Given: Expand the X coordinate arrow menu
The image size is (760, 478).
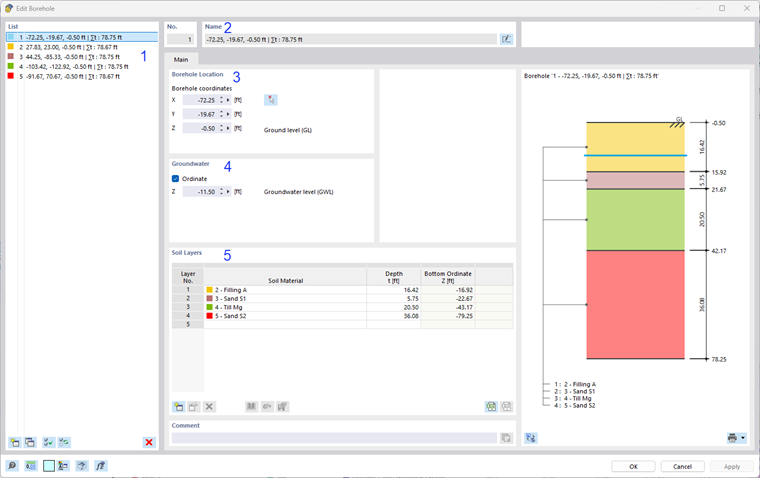Looking at the screenshot, I should pyautogui.click(x=228, y=100).
